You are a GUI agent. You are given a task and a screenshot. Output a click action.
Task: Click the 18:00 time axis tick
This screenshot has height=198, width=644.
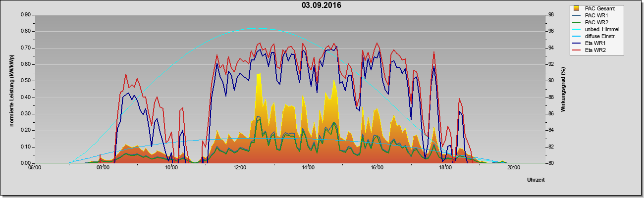point(445,168)
